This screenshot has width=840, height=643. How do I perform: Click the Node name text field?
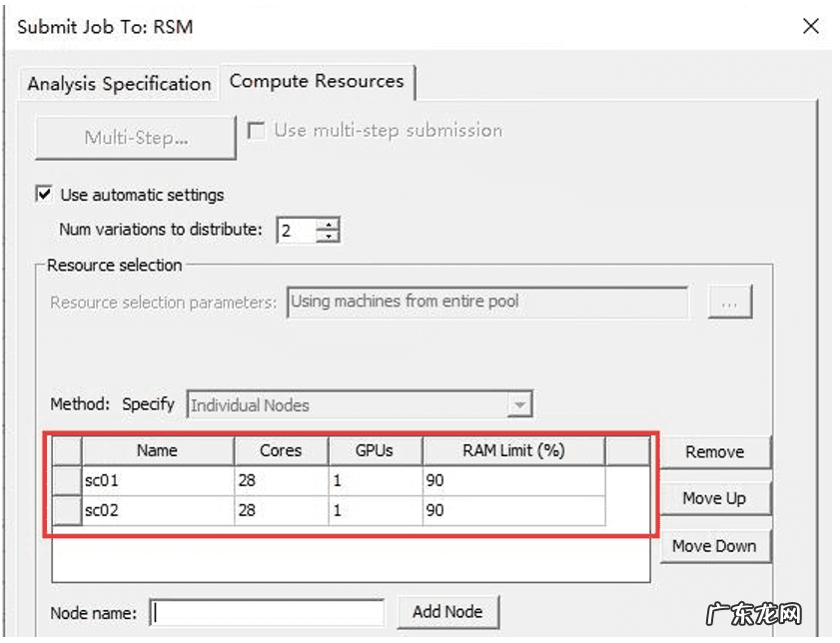[267, 612]
